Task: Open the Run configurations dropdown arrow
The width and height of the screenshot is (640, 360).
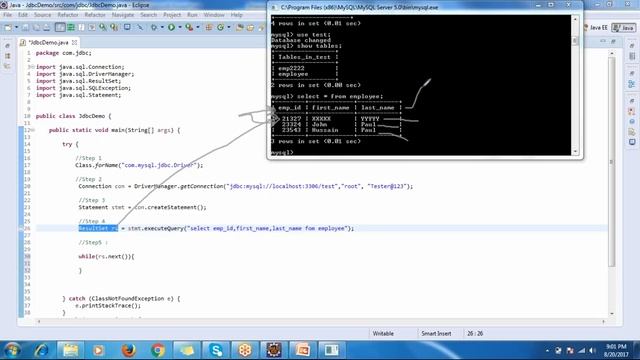Action: [x=180, y=27]
